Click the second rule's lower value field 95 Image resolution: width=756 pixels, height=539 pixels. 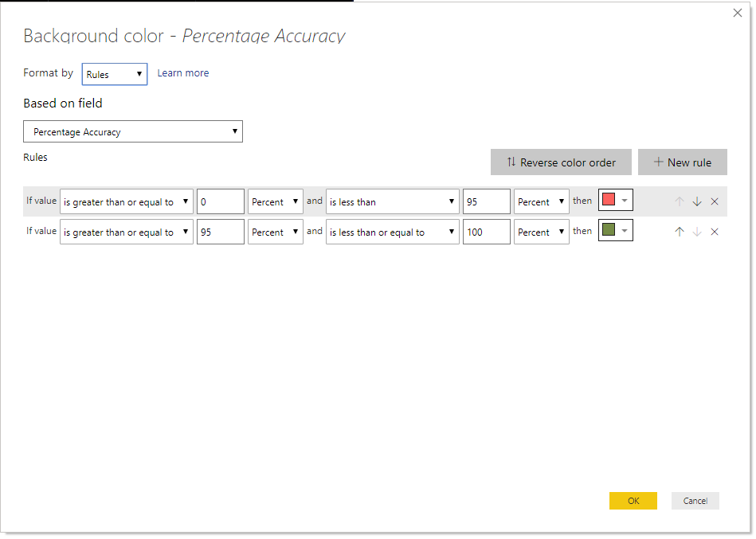point(221,232)
